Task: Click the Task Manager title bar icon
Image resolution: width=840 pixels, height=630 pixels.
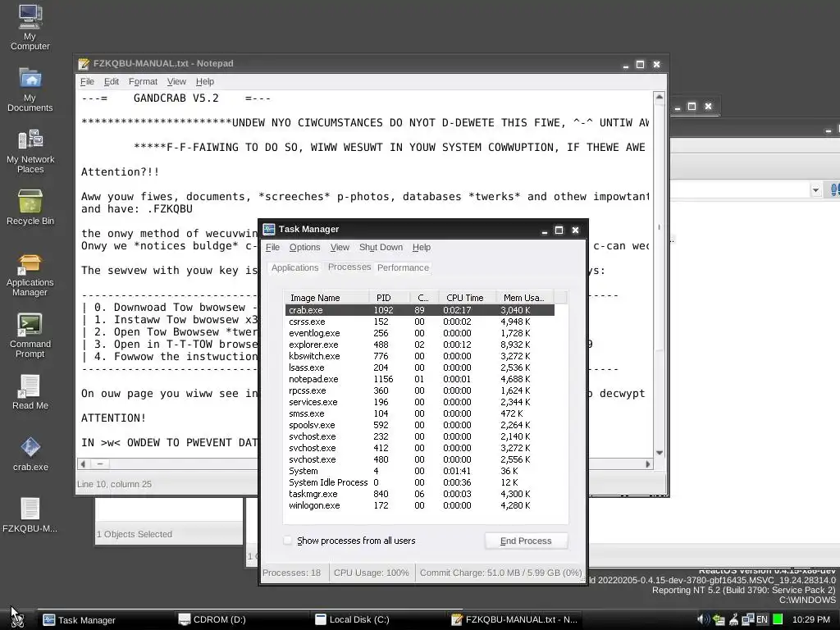Action: click(269, 230)
